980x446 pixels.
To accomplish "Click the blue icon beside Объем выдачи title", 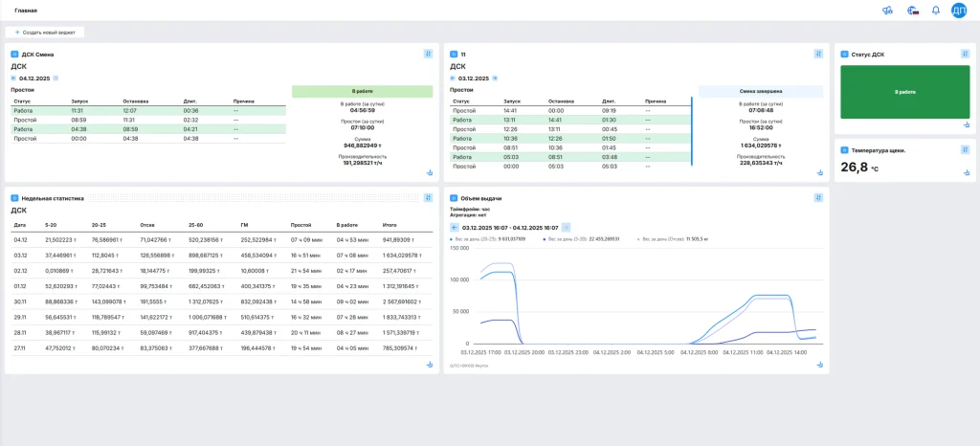I will [x=455, y=198].
